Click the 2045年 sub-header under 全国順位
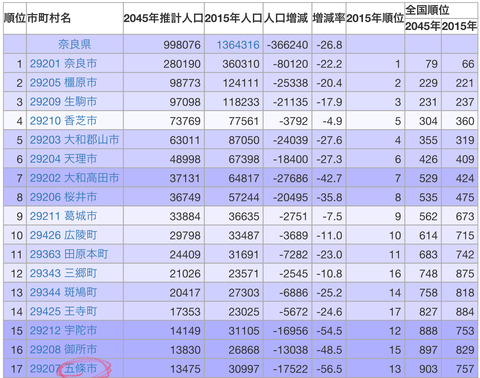This screenshot has width=480, height=378. [x=423, y=26]
